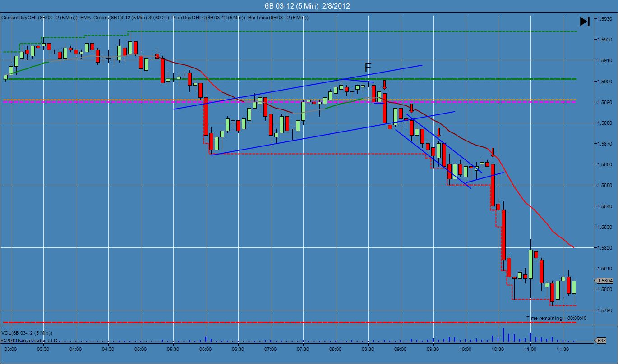618x364 pixels.
Task: Click the VOL(6B 03-12 (5 Min)) panel label
Action: (27, 333)
